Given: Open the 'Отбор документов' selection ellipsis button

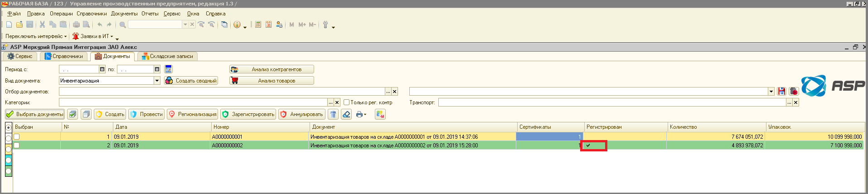Looking at the screenshot, I should point(388,92).
